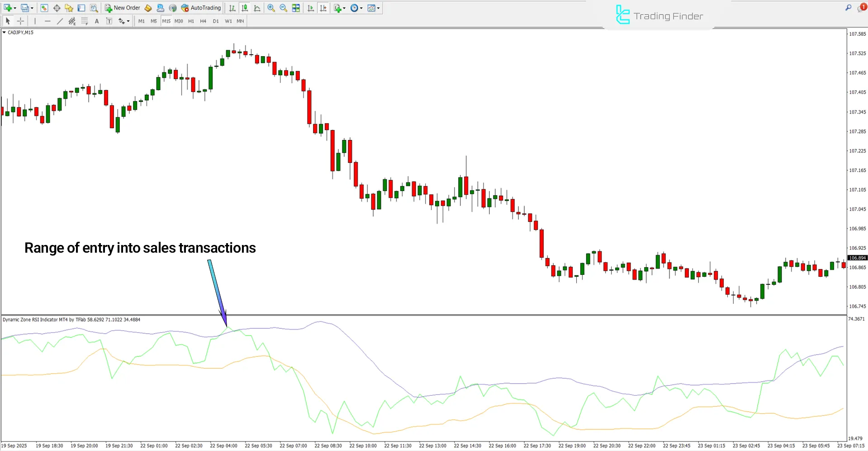Enable chart shift from end
Viewport: 868px width, 451px height.
coord(323,8)
